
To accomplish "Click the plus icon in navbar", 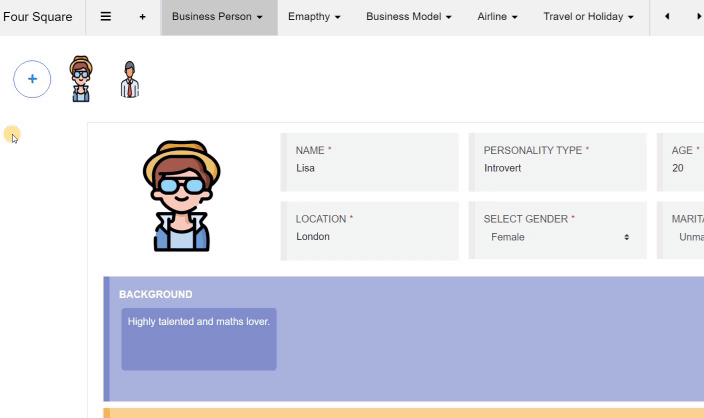I will click(x=142, y=17).
